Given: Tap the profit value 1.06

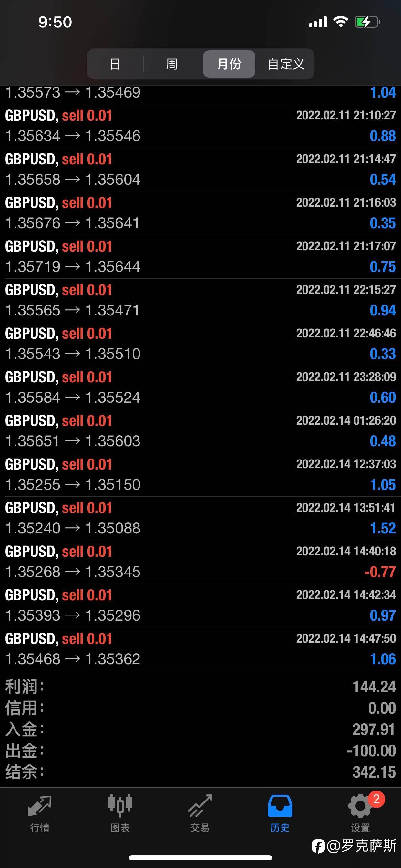Looking at the screenshot, I should tap(383, 659).
